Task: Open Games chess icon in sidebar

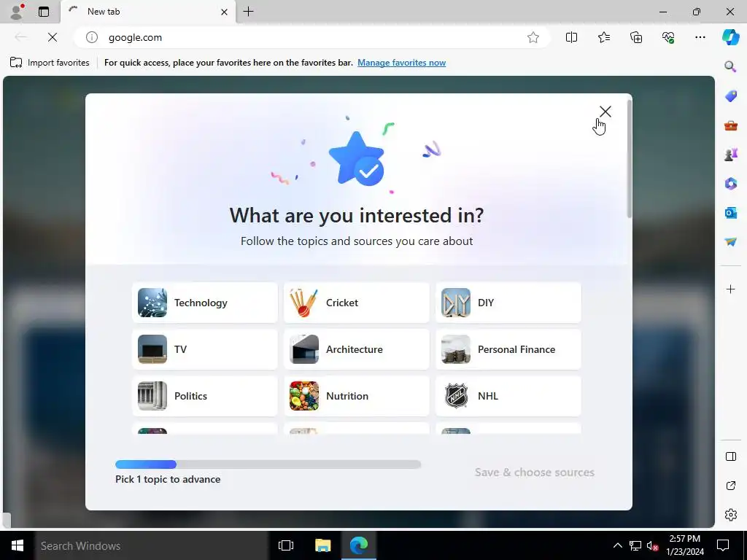Action: click(730, 155)
